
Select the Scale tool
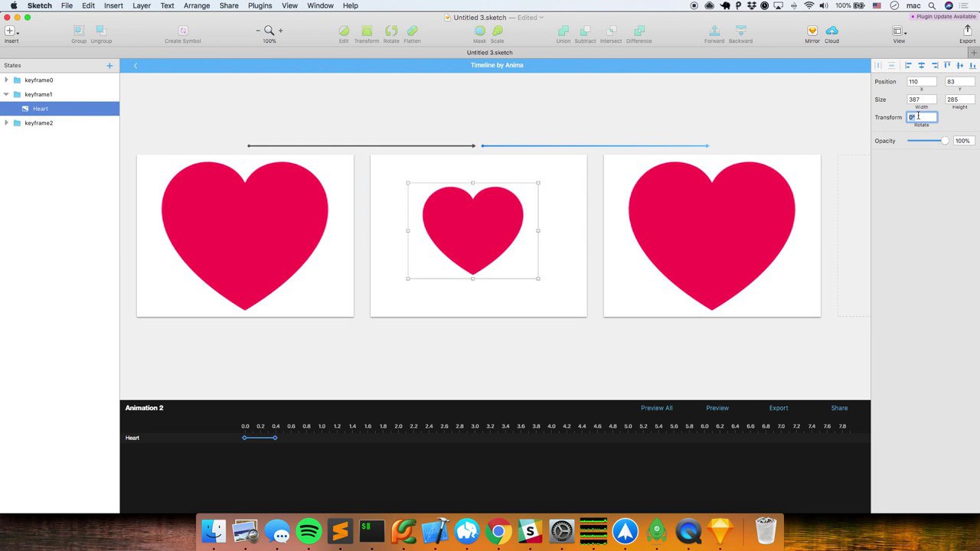coord(498,31)
